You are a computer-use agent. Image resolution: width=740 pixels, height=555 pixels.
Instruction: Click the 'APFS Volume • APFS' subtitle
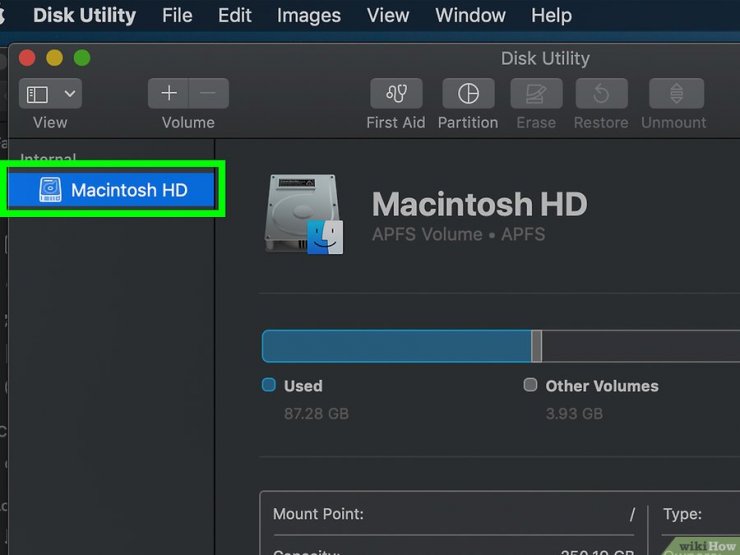point(458,235)
